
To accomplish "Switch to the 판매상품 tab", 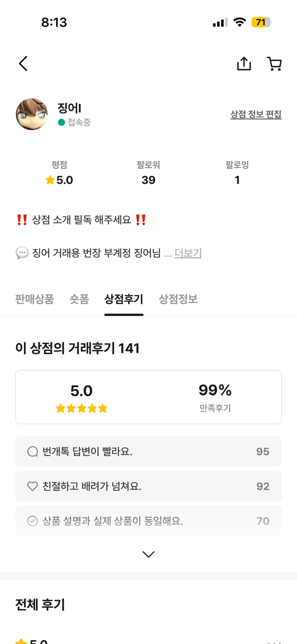I will 35,299.
